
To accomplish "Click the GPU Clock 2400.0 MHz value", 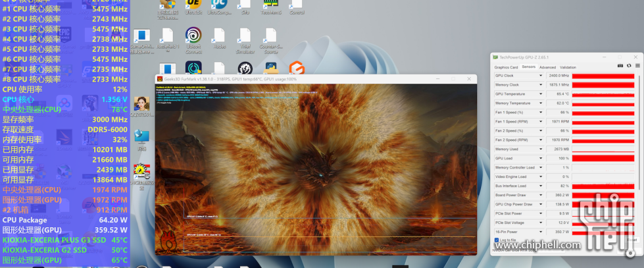I will tap(558, 76).
